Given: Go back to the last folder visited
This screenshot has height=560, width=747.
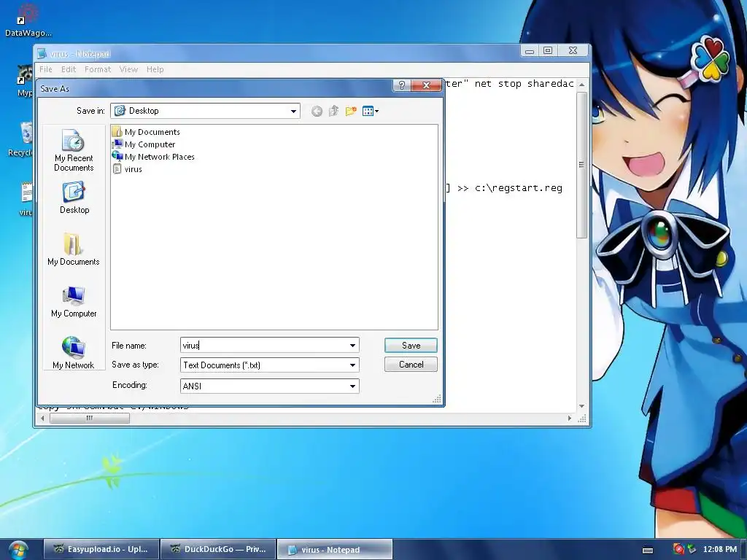Looking at the screenshot, I should pyautogui.click(x=317, y=111).
